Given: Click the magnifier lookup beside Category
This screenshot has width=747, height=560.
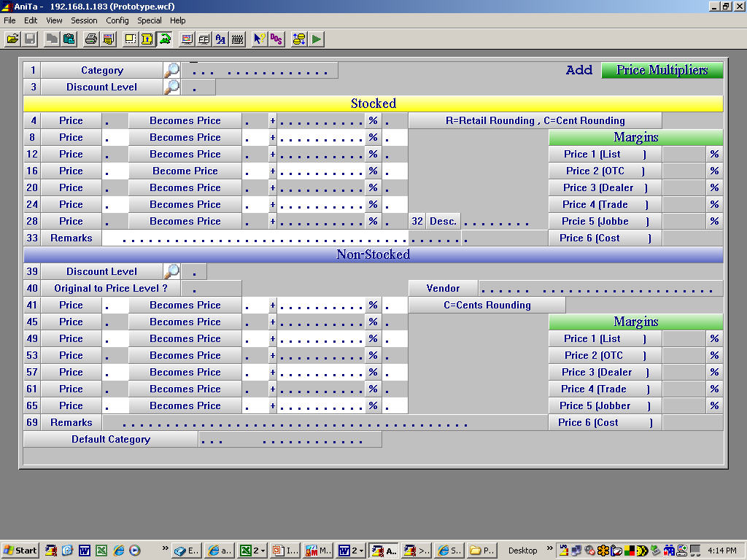Looking at the screenshot, I should 171,71.
